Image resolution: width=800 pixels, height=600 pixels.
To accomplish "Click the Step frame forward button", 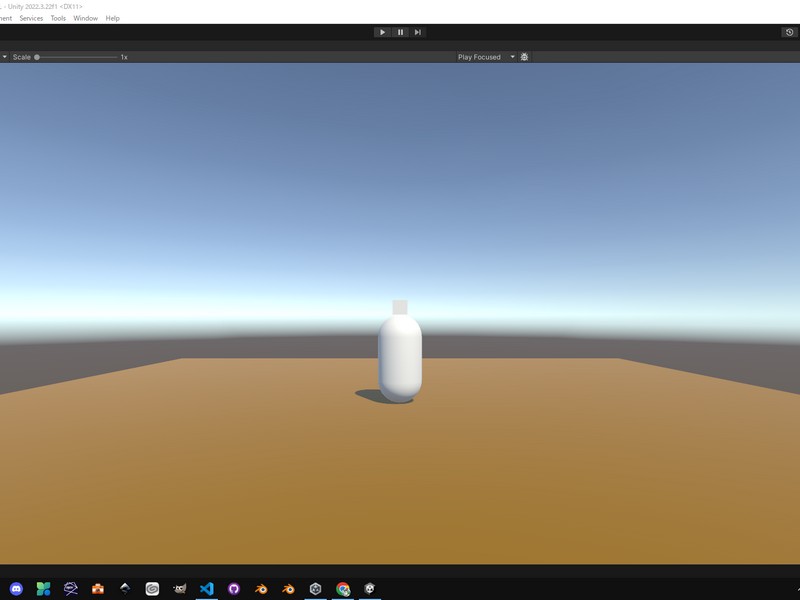I will (x=418, y=32).
